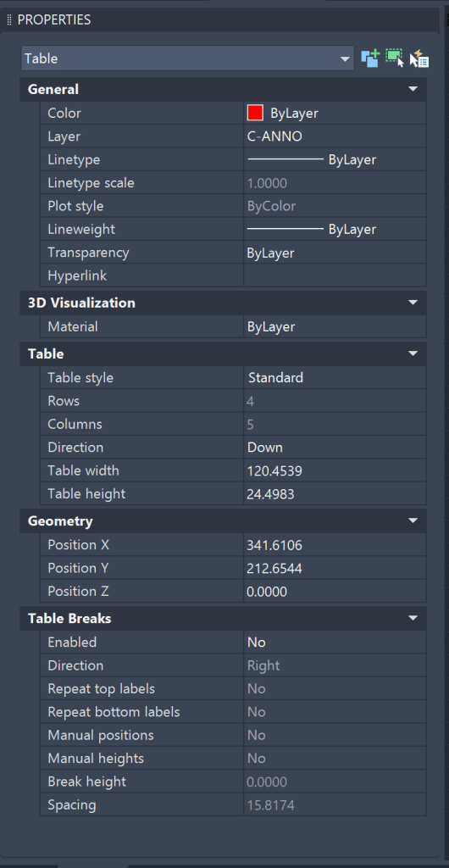Click the empty Hyperlink field
This screenshot has height=868, width=449.
[335, 275]
